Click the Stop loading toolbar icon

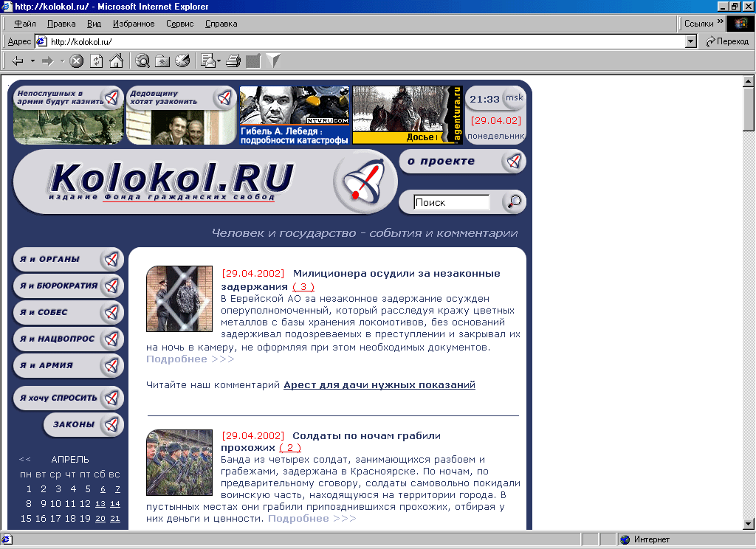pyautogui.click(x=76, y=61)
